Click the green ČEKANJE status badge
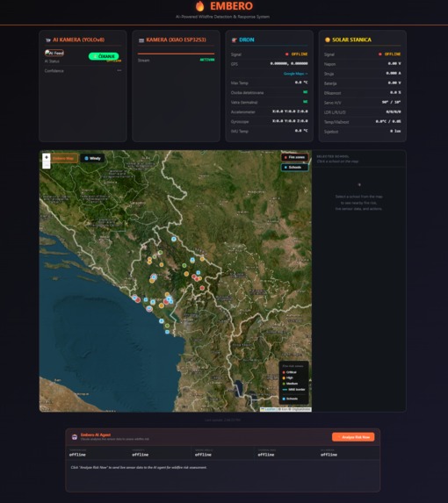 point(104,56)
